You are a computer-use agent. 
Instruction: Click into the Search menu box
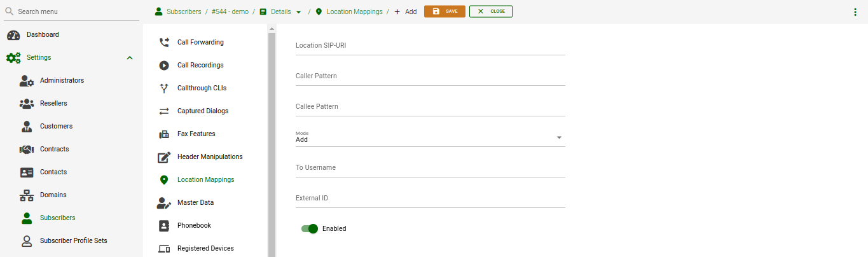tap(71, 11)
